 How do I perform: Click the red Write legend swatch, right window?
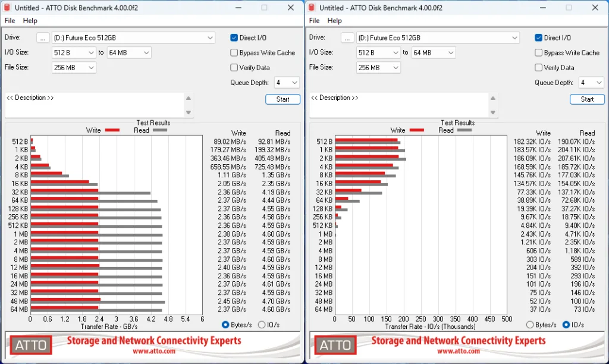pyautogui.click(x=417, y=130)
